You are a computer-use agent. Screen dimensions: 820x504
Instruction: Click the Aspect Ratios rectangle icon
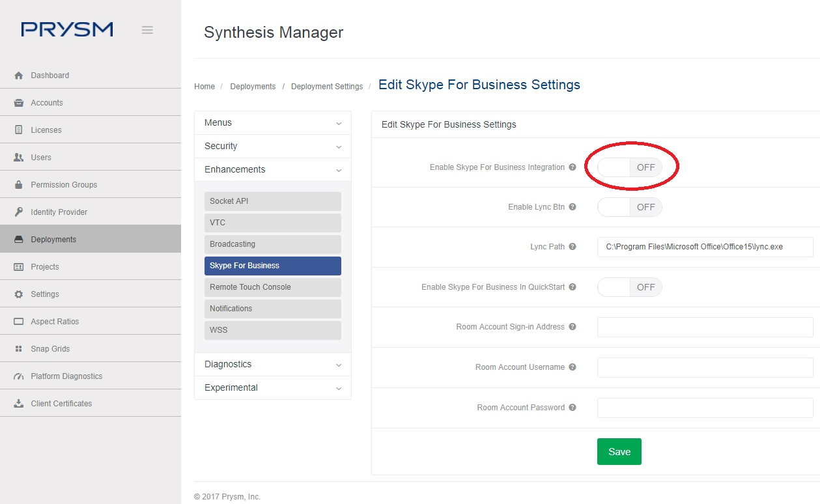point(19,322)
